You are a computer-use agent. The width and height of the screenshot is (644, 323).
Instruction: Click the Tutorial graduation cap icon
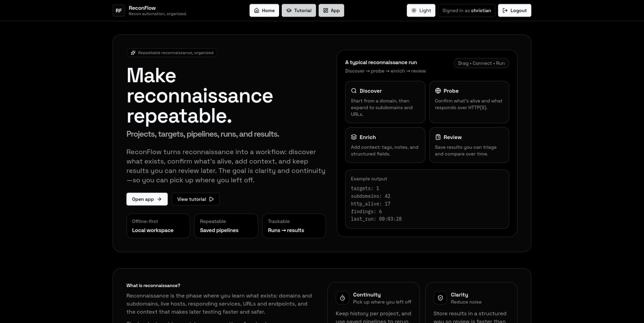289,10
